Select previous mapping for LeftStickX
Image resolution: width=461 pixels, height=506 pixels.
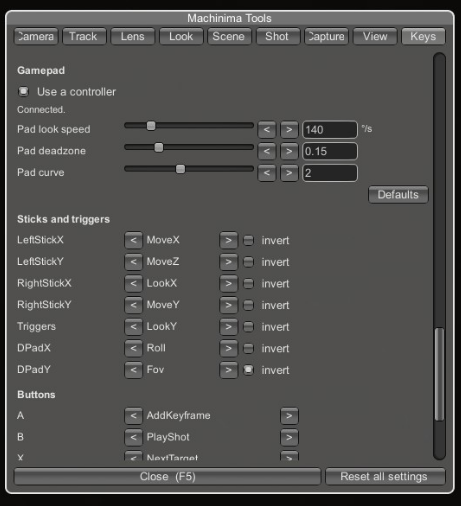133,240
